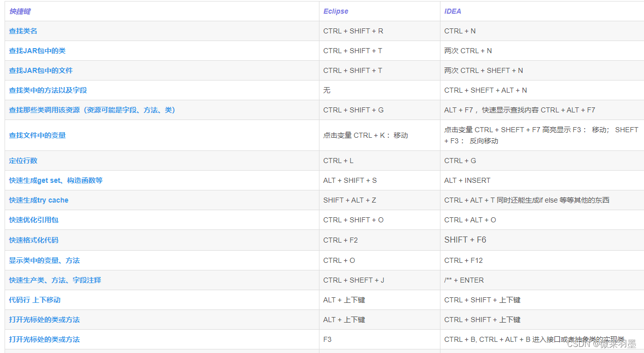Select the 代码行 上下移动 row label
Viewport: 644px width, 353px height.
click(35, 300)
